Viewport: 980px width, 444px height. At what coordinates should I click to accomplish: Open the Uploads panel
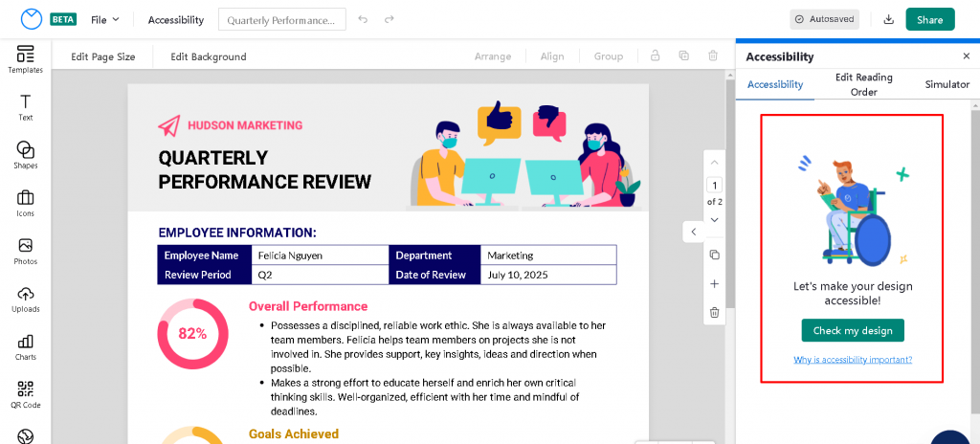click(26, 299)
